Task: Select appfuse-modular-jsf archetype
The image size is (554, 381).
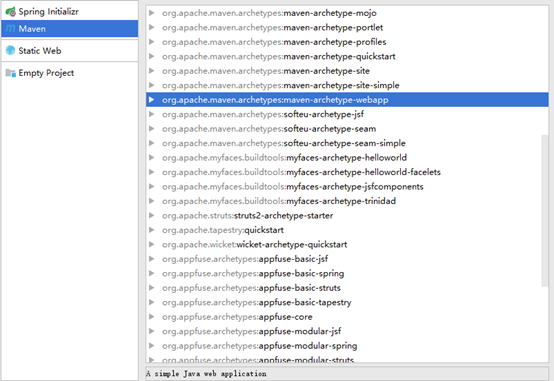Action: [x=252, y=332]
